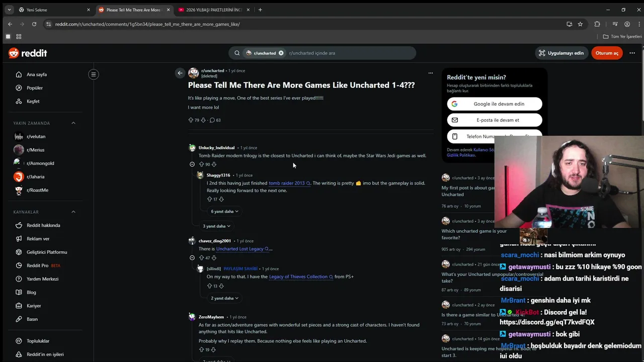Image resolution: width=644 pixels, height=362 pixels.
Task: Upvote Shaggy1316's comment with 17 votes
Action: pyautogui.click(x=209, y=199)
